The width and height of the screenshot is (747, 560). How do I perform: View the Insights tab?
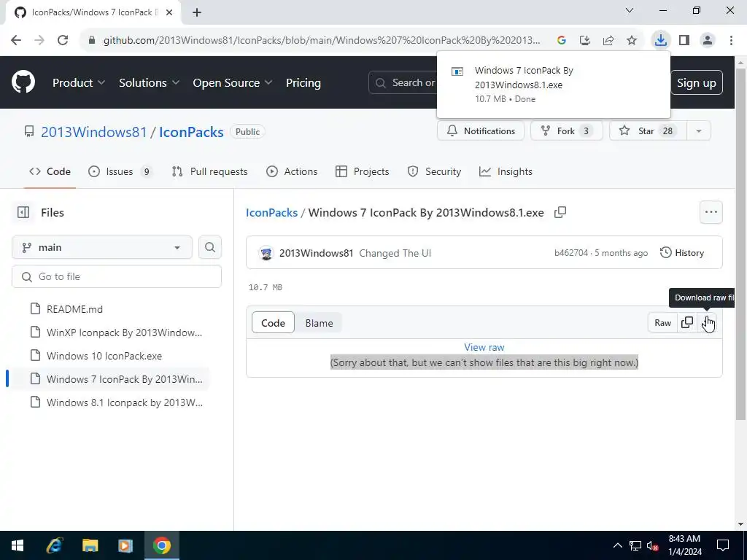point(506,171)
